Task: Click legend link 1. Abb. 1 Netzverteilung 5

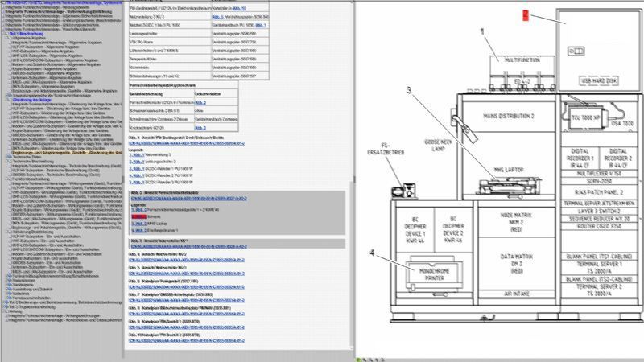Action: pos(136,155)
